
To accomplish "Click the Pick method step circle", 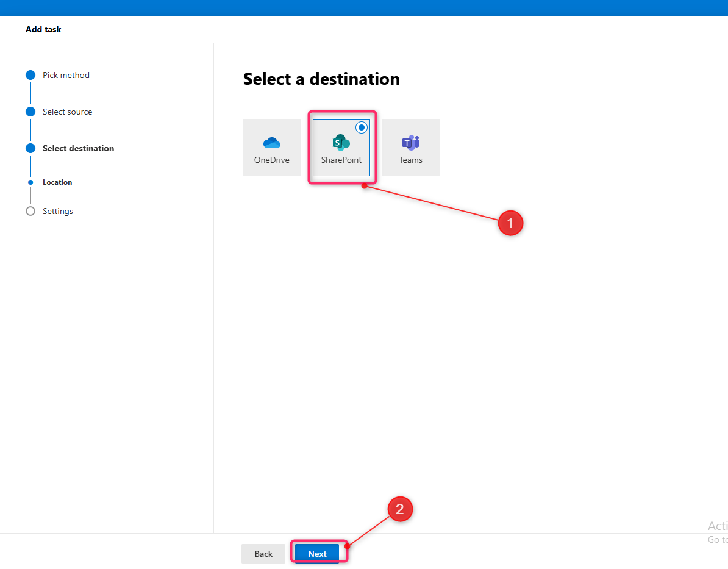I will tap(30, 75).
